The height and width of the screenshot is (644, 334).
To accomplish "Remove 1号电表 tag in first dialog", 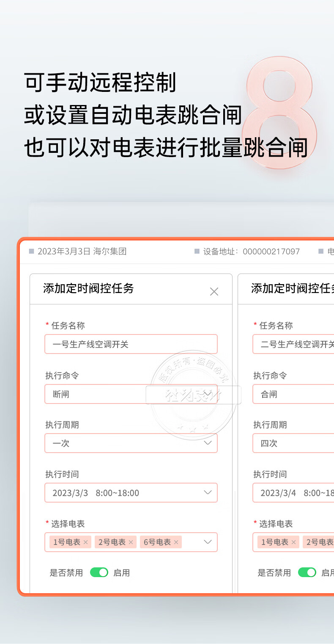I will pos(86,542).
